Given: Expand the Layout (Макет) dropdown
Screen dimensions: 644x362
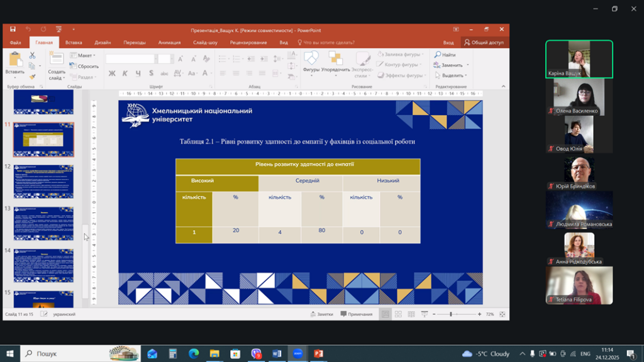Looking at the screenshot, I should click(x=84, y=55).
